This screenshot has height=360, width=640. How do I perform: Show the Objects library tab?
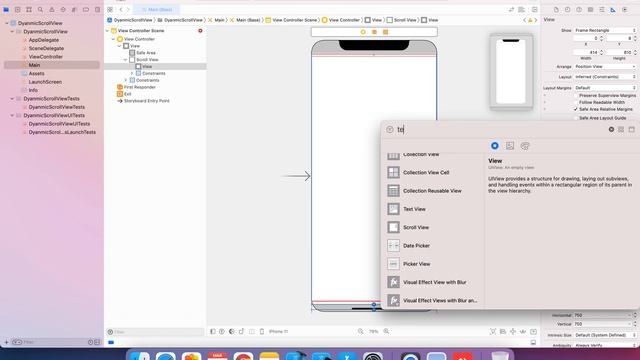coord(494,146)
